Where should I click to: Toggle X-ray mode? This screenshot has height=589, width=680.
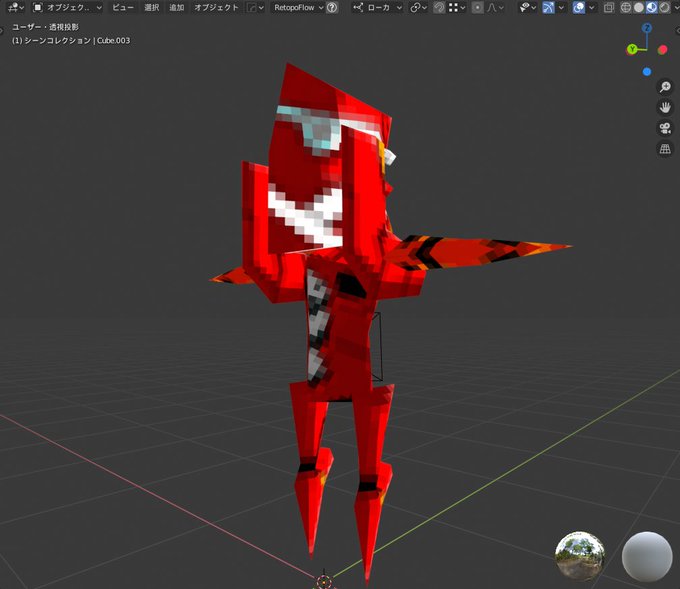pos(609,7)
